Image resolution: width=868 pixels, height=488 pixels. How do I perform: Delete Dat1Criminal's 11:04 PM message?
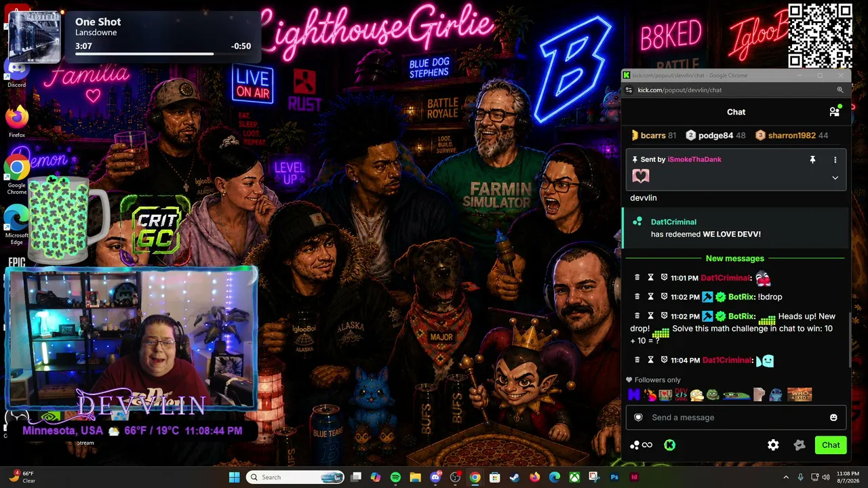(x=637, y=360)
